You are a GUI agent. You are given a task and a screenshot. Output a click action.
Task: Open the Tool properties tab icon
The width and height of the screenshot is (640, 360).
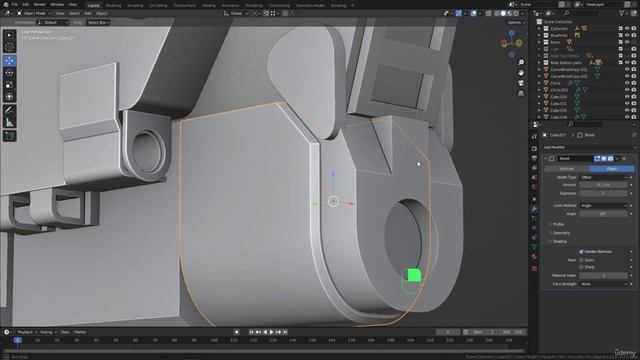point(534,137)
